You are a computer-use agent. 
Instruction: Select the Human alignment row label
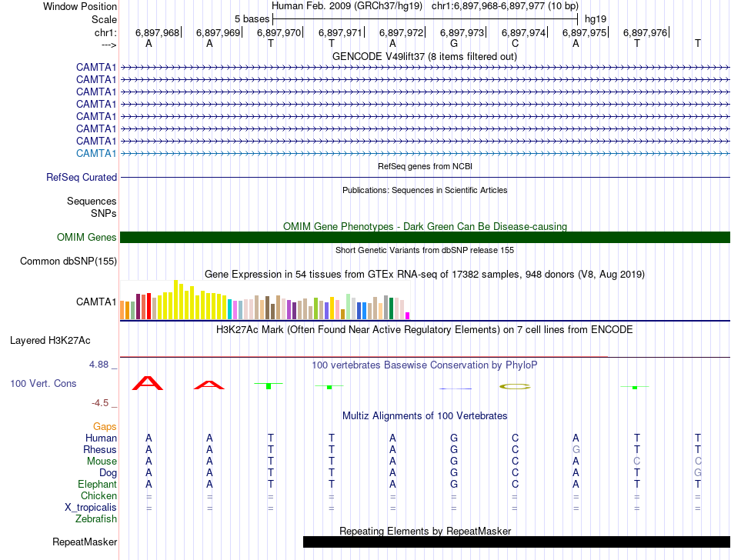101,438
